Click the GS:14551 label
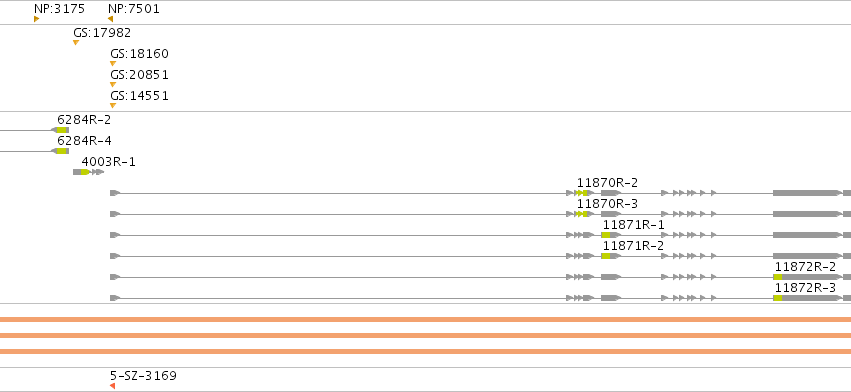The height and width of the screenshot is (392, 851). (139, 96)
